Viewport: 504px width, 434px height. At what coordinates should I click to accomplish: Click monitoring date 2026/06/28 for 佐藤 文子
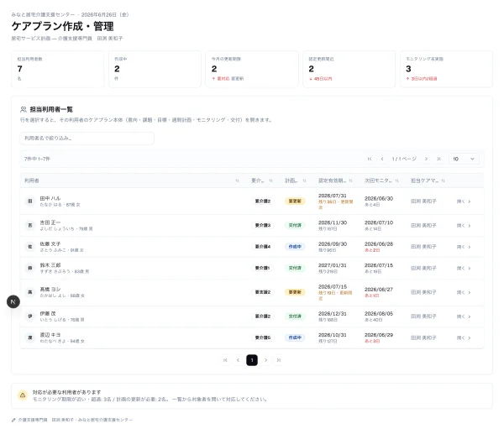point(379,243)
